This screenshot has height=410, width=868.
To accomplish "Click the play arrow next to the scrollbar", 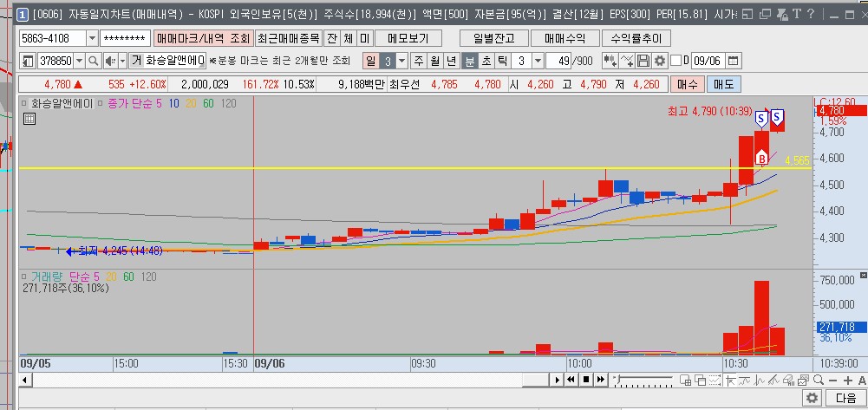I will pos(558,381).
